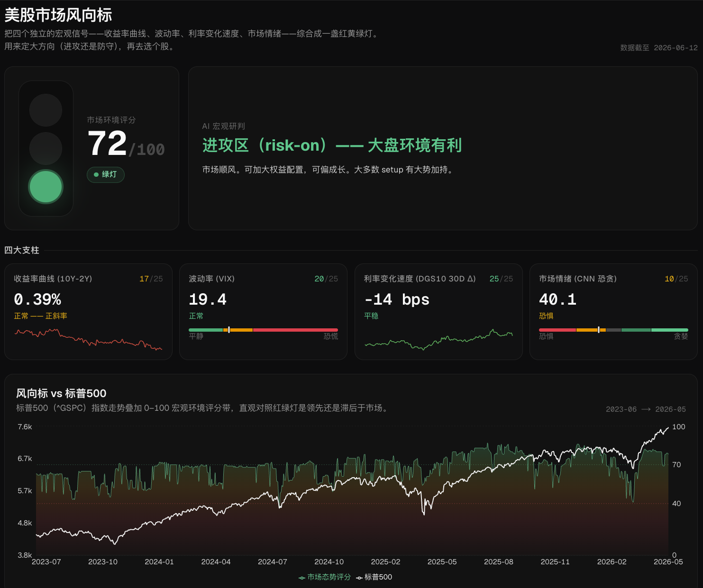The width and height of the screenshot is (703, 588).
Task: Click the 40.1 sentiment value
Action: [558, 299]
